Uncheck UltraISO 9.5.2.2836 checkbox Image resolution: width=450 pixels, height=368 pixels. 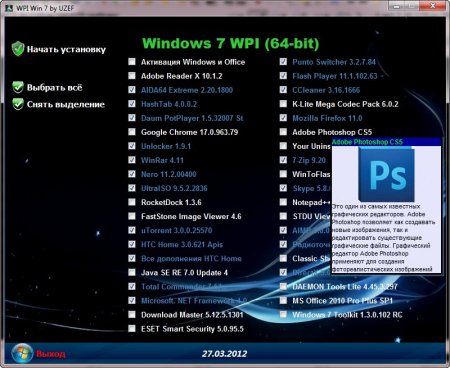pos(132,188)
